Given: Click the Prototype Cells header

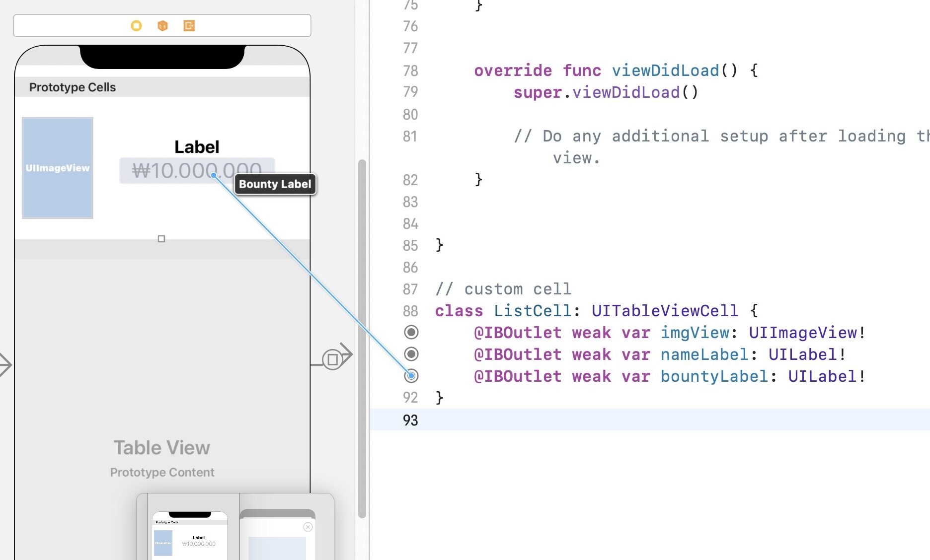Looking at the screenshot, I should click(73, 87).
